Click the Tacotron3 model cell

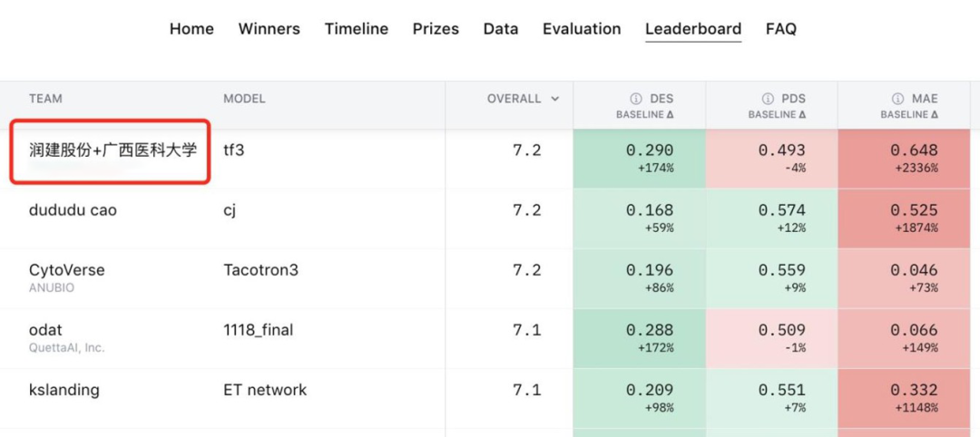coord(260,270)
